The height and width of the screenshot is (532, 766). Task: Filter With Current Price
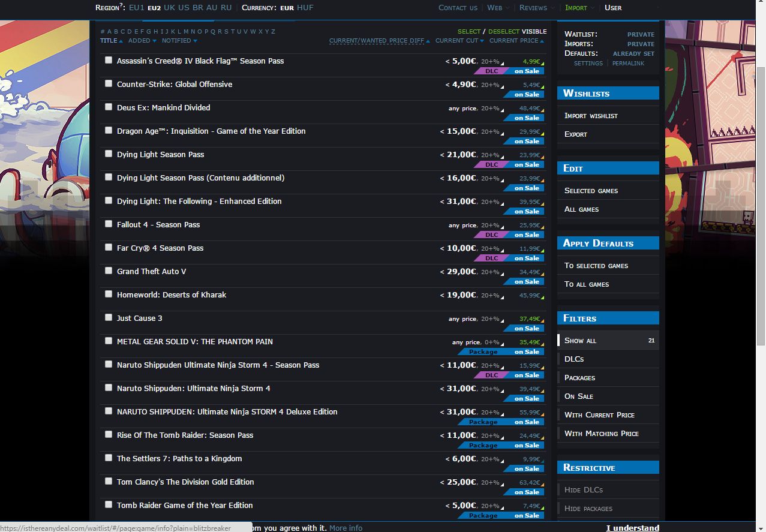pyautogui.click(x=599, y=415)
